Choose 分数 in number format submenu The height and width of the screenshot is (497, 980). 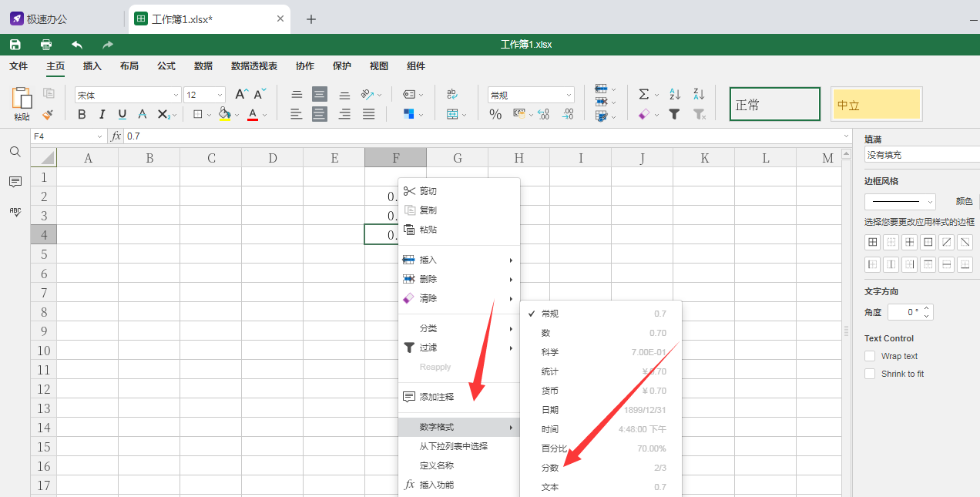(601, 468)
